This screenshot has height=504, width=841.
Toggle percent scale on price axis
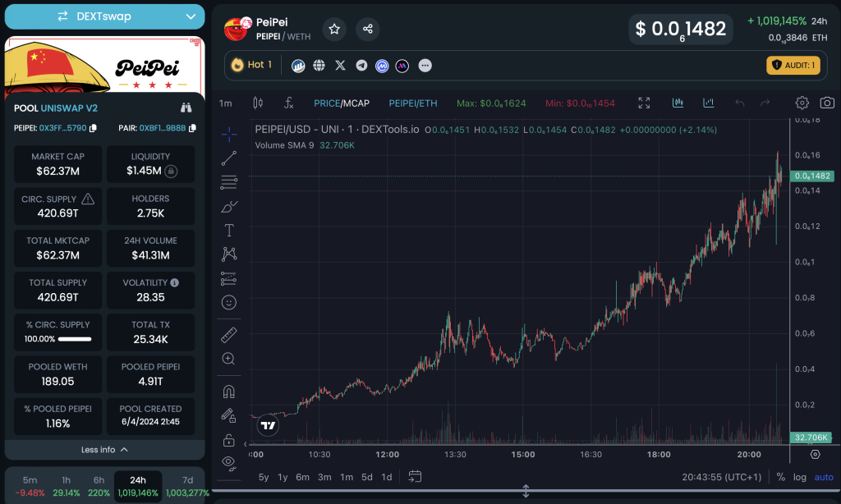[x=781, y=477]
